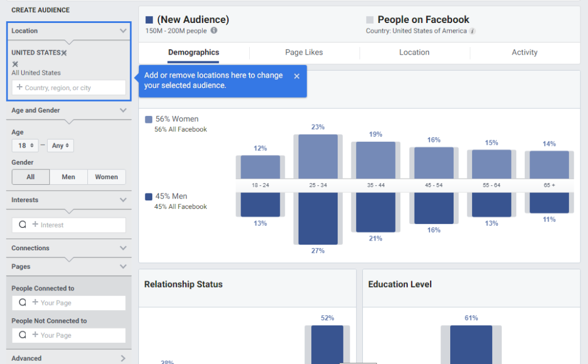Open the Location tab
The height and width of the screenshot is (364, 588).
(x=414, y=52)
